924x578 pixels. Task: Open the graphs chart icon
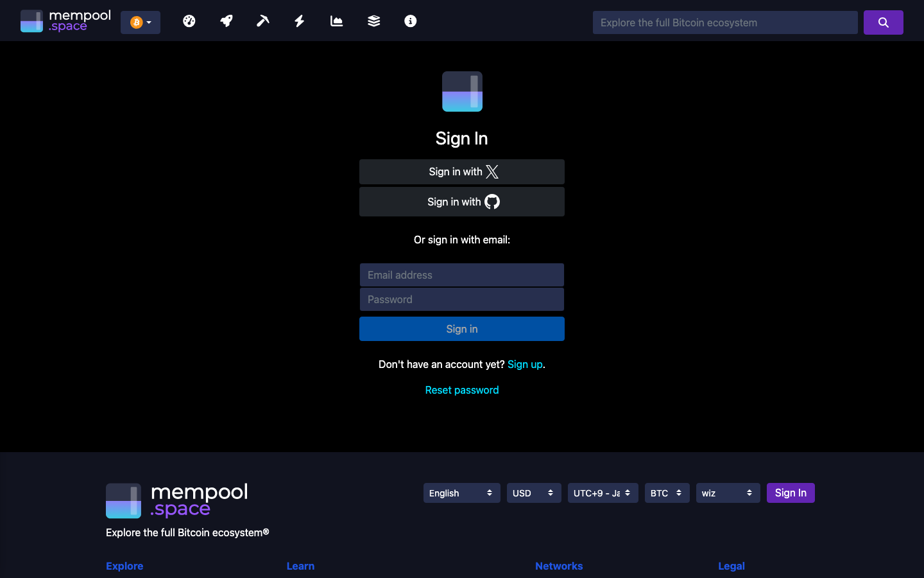[336, 21]
